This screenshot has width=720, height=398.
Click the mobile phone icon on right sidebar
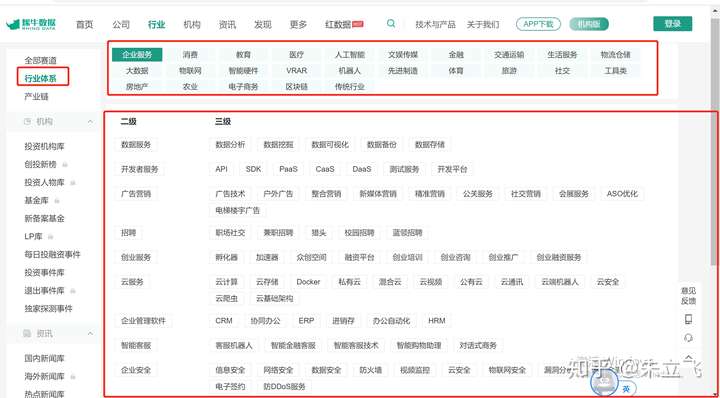pos(688,319)
